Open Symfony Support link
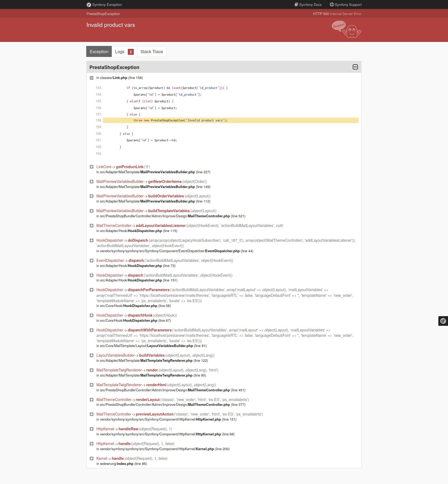 [346, 5]
